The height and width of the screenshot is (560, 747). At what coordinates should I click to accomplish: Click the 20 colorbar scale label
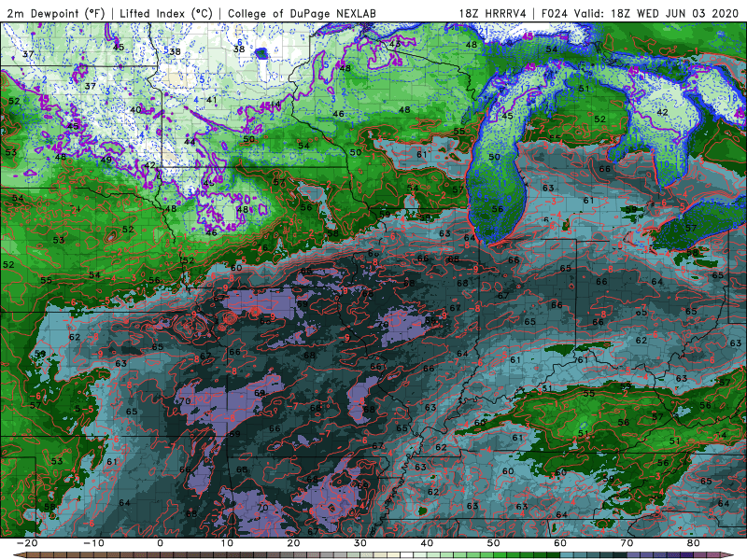pyautogui.click(x=293, y=543)
